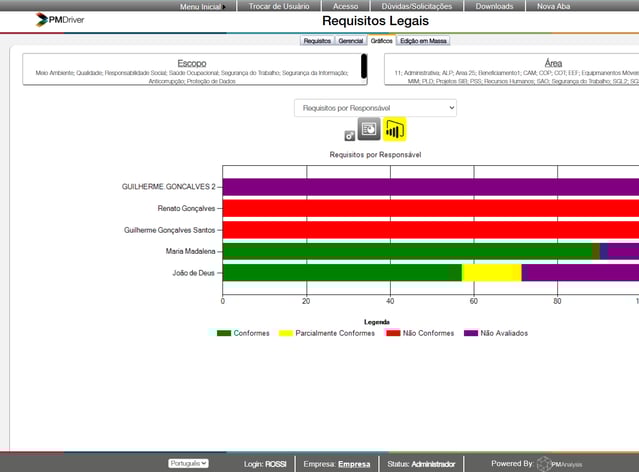This screenshot has height=472, width=639.
Task: Toggle the Não Conformes legend series
Action: tap(421, 333)
